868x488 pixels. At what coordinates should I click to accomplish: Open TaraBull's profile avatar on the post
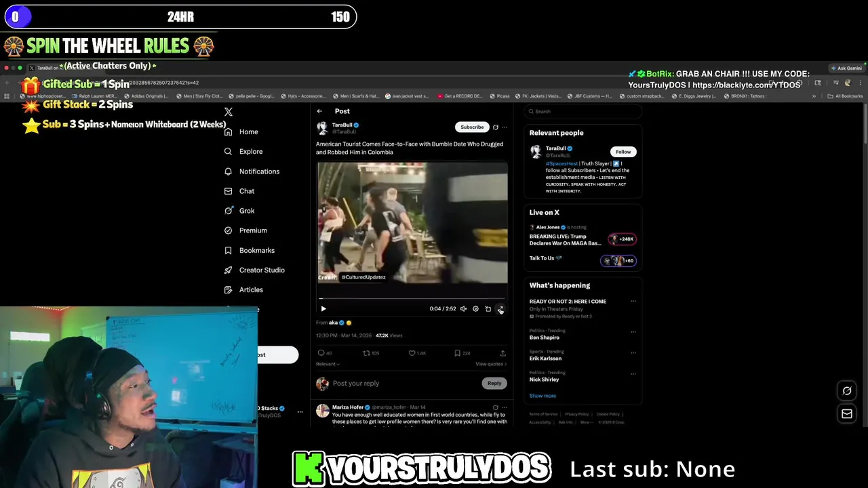pos(322,127)
